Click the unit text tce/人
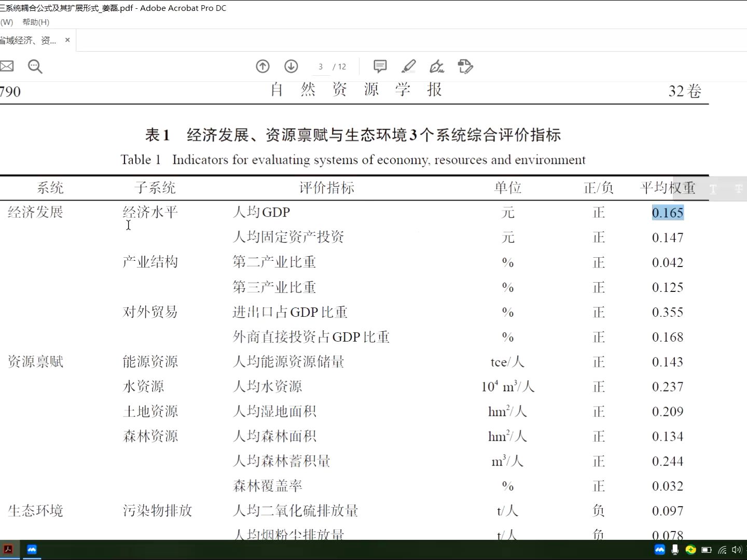The height and width of the screenshot is (560, 747). coord(507,362)
